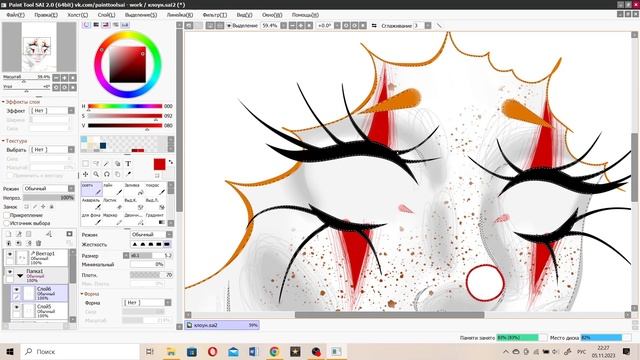Adjust the layer Непроз. opacity slider
Viewport: 640px width, 360px height.
pyautogui.click(x=49, y=198)
